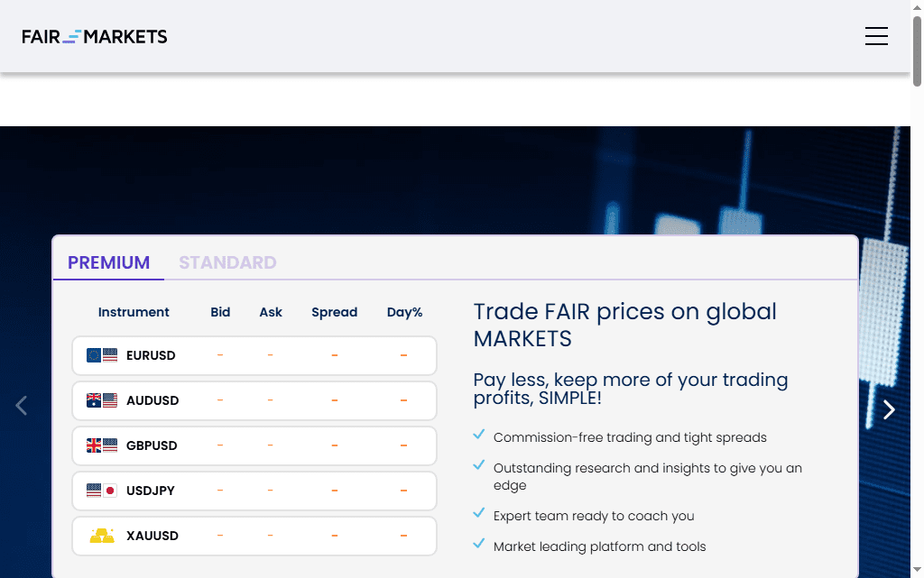Click the Instrument column header
Image resolution: width=924 pixels, height=578 pixels.
(x=134, y=312)
